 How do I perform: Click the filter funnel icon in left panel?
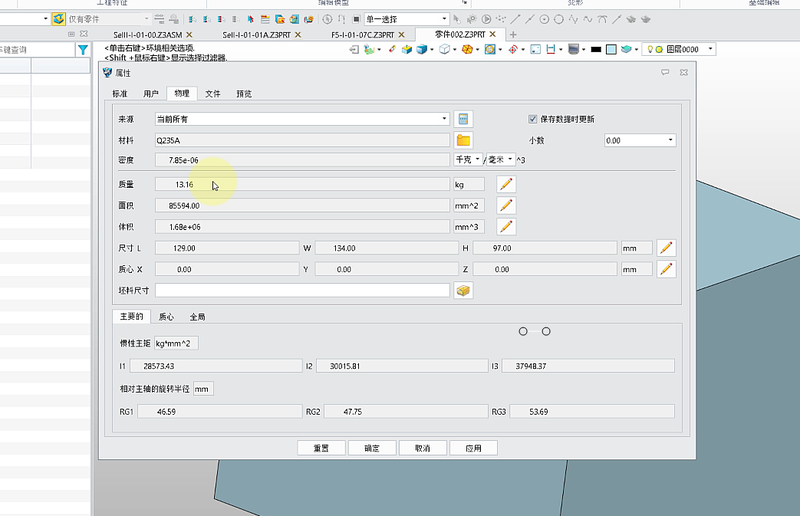pyautogui.click(x=83, y=49)
